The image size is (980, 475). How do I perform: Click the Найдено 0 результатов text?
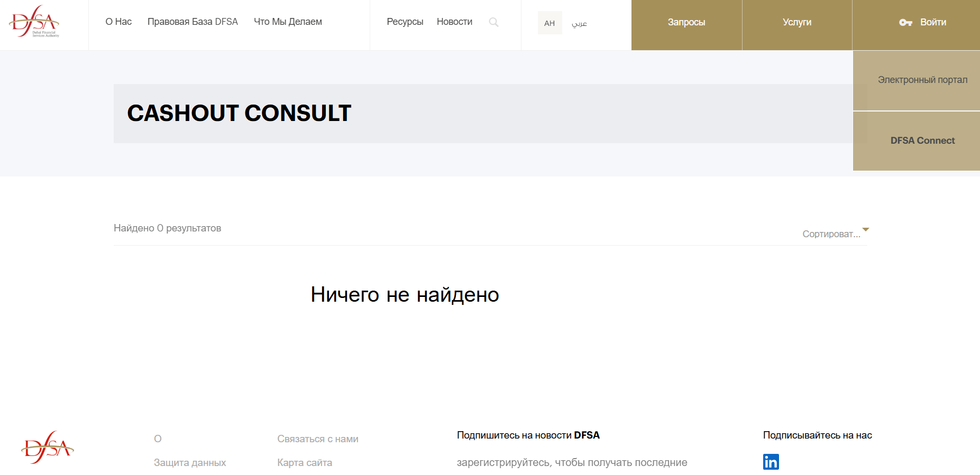point(167,228)
